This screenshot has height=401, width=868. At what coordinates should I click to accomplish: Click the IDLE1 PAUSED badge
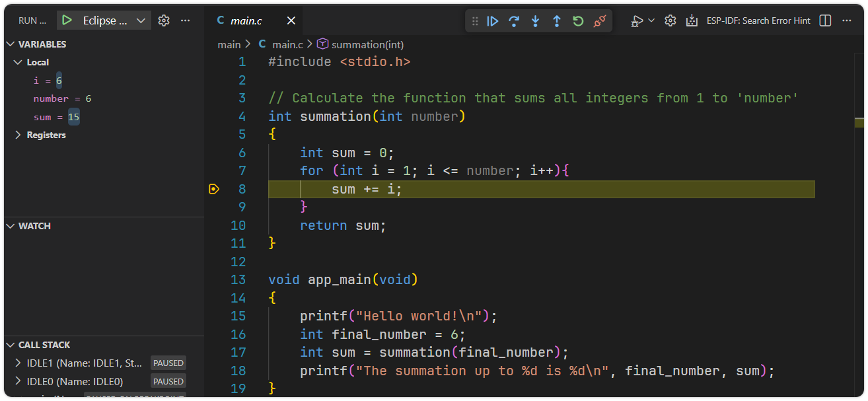[168, 363]
